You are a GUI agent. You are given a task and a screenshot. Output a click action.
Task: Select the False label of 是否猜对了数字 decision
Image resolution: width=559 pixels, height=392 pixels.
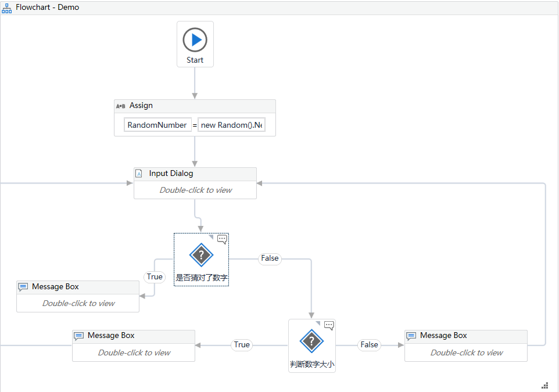tap(270, 258)
